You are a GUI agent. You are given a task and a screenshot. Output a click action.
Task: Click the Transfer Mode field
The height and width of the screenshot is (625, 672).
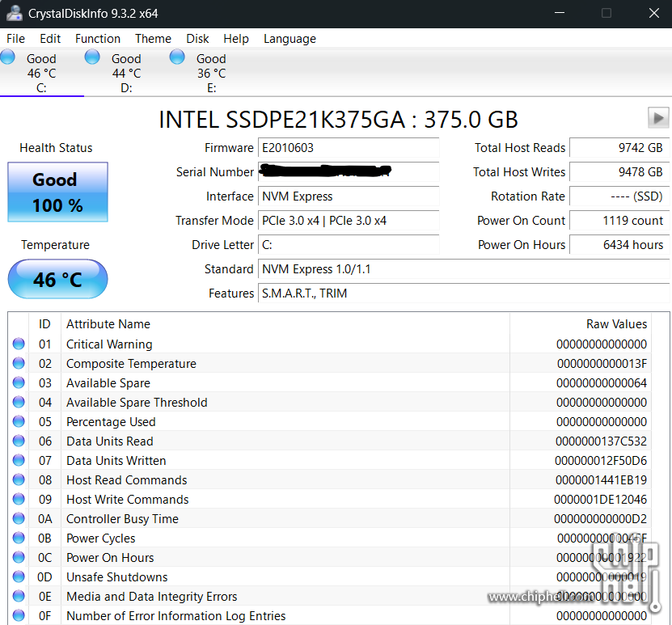pyautogui.click(x=349, y=221)
